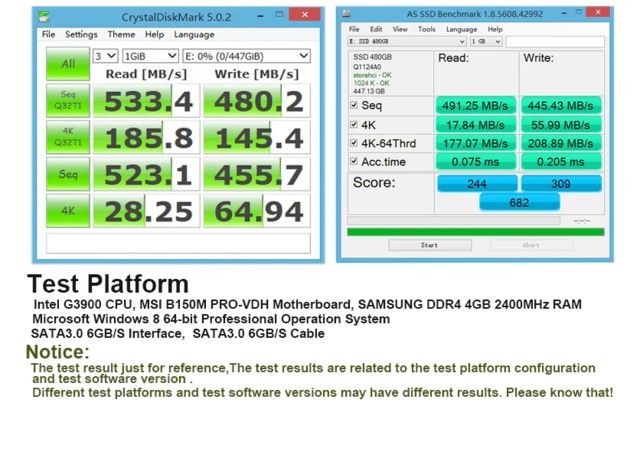Open Language menu in CrystalDiskMark
640x452 pixels.
coord(194,34)
